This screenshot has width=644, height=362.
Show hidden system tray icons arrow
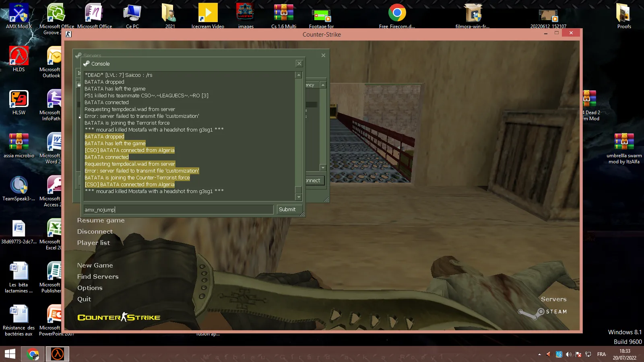tap(539, 354)
